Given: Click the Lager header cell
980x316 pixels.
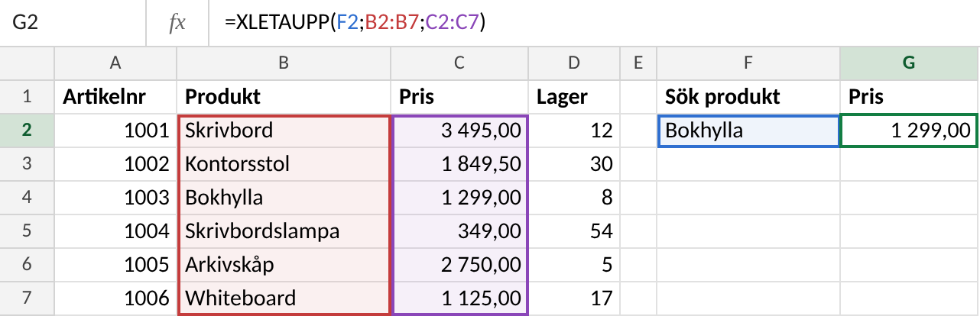Looking at the screenshot, I should [574, 97].
